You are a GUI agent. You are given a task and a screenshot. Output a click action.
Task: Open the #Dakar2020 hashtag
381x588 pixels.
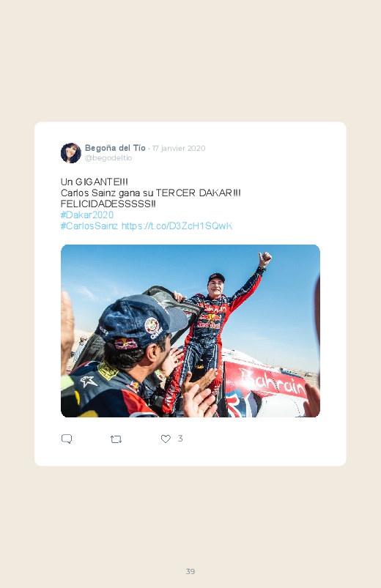(x=87, y=215)
